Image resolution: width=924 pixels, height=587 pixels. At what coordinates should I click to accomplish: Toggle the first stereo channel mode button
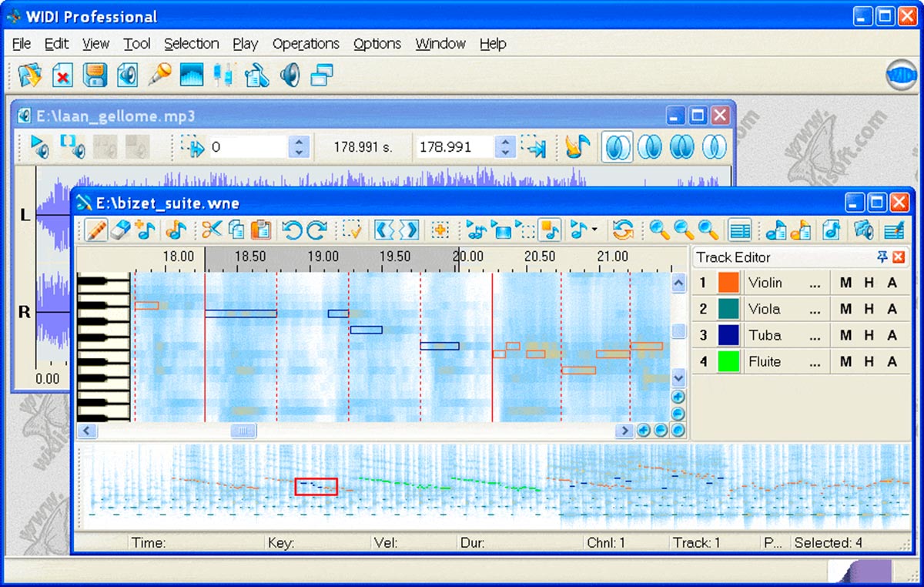(x=618, y=146)
